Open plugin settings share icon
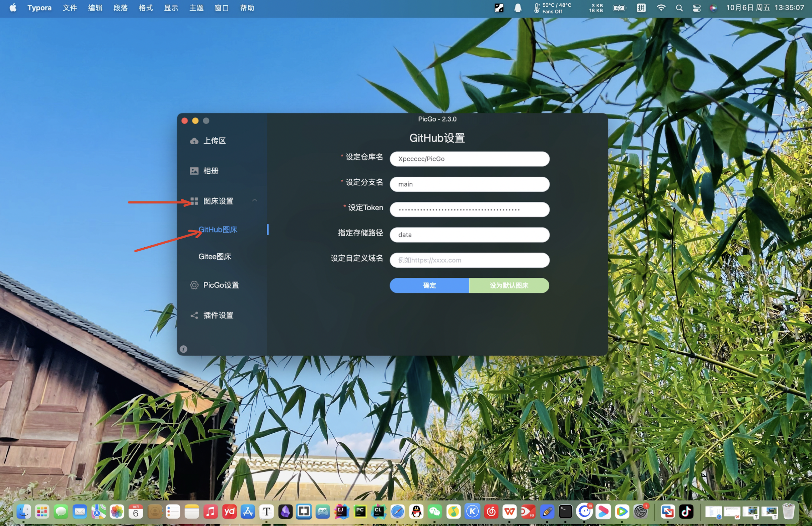The image size is (812, 526). (194, 316)
